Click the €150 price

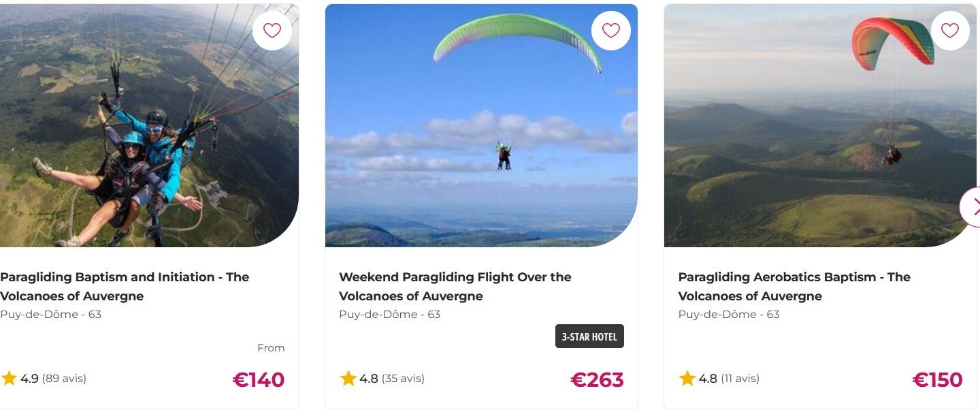[x=937, y=379]
